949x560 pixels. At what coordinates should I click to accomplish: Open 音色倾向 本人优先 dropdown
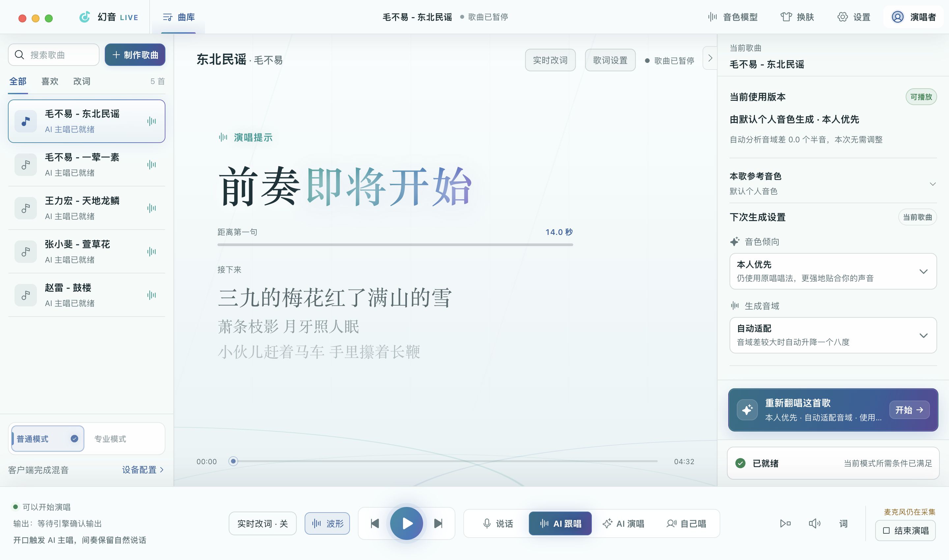833,271
